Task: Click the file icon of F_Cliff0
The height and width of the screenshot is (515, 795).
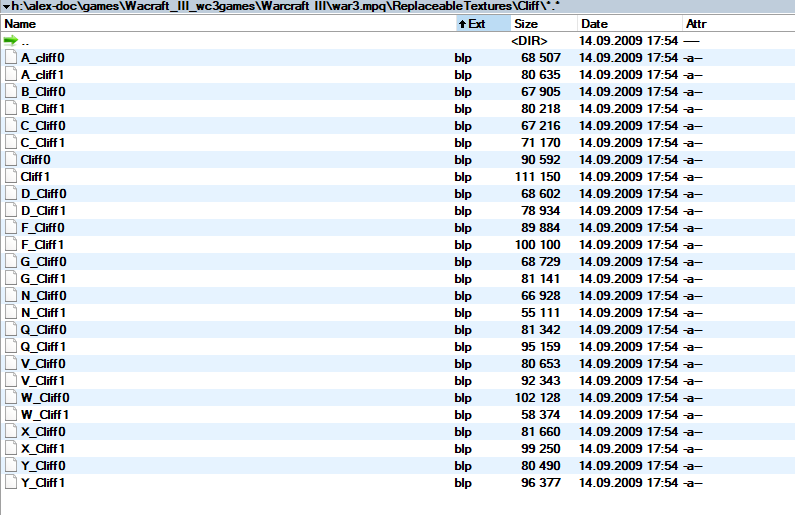Action: (11, 227)
